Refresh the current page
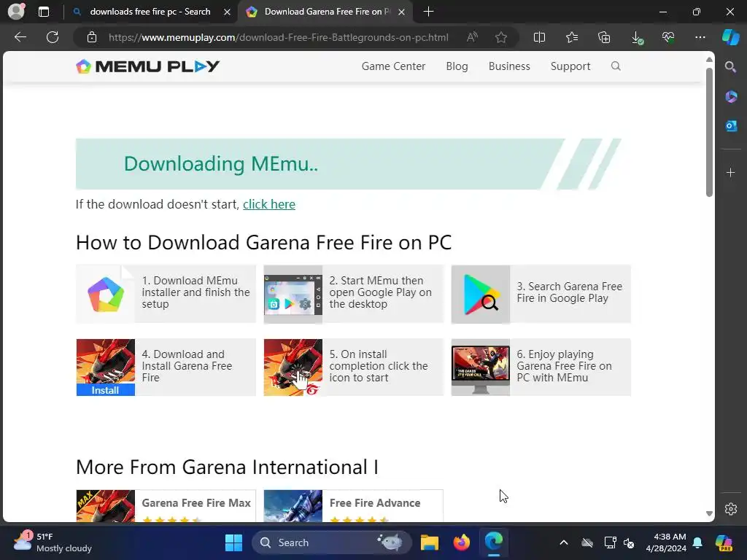The image size is (747, 560). tap(53, 37)
